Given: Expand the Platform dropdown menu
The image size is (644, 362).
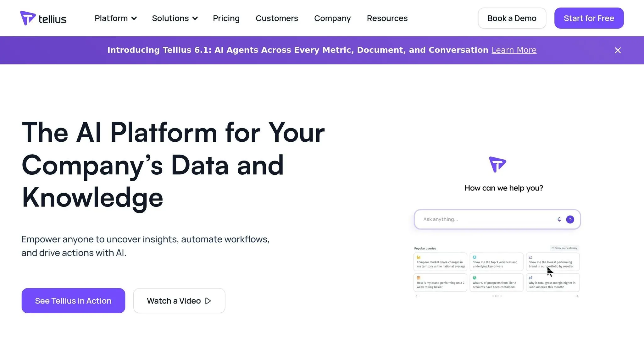Looking at the screenshot, I should click(x=115, y=18).
